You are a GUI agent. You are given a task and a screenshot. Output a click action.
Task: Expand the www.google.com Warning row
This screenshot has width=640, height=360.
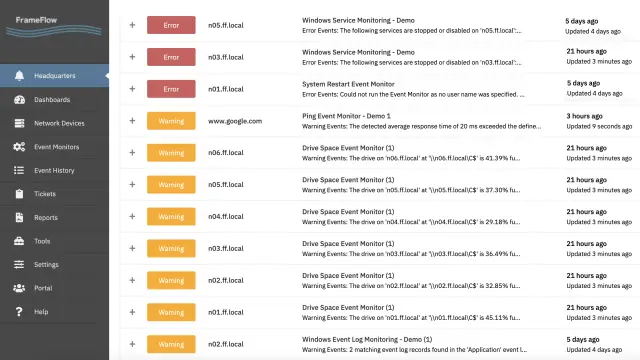(x=132, y=121)
